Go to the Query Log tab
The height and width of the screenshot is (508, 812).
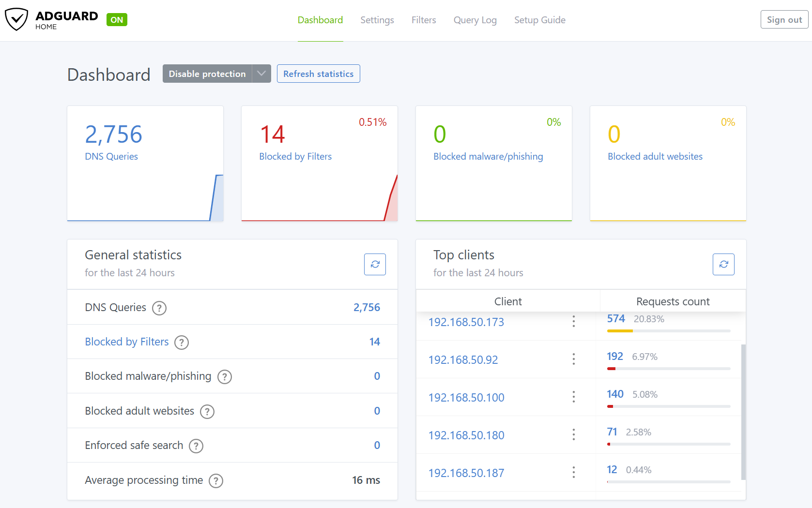click(x=475, y=20)
